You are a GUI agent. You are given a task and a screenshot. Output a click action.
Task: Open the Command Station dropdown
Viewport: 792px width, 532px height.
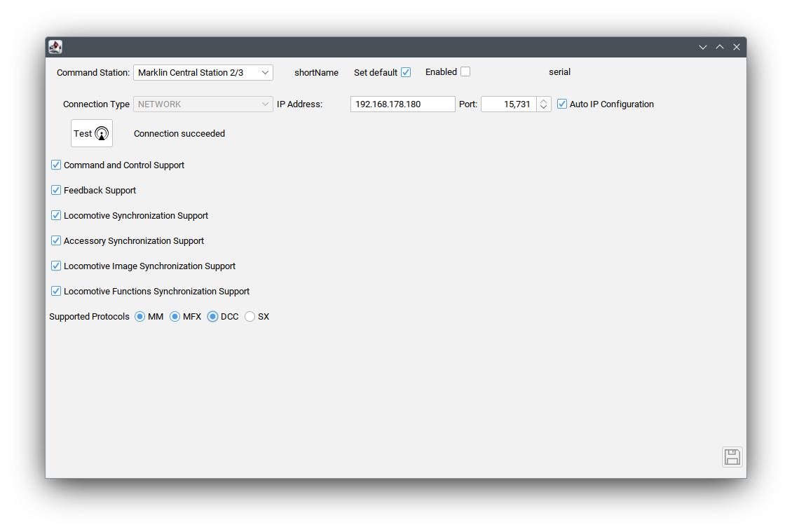pos(203,73)
